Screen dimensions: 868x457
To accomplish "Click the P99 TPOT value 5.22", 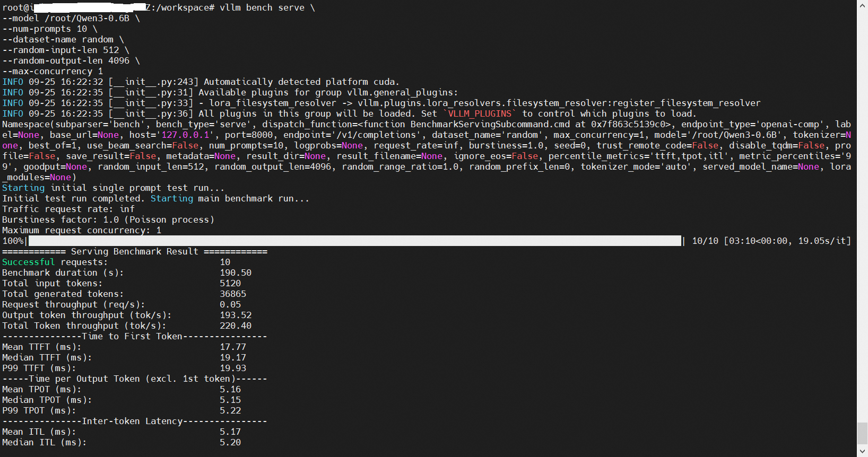I will point(230,411).
